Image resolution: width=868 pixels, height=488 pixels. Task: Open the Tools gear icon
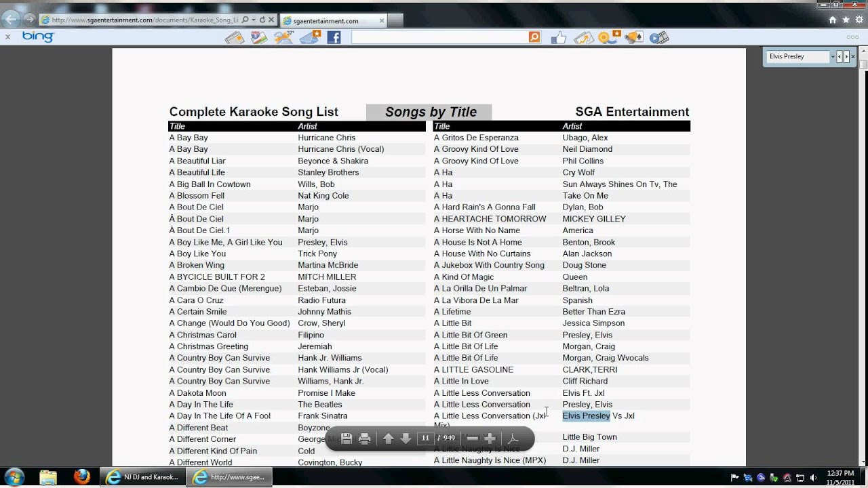(859, 20)
